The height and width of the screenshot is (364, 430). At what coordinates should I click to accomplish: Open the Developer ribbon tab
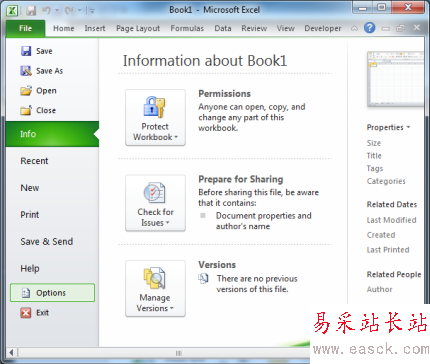[323, 28]
